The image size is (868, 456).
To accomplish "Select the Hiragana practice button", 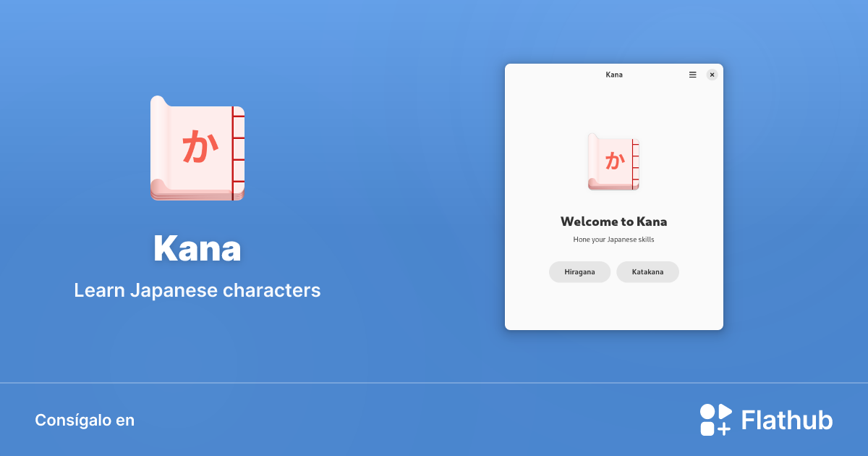I will [579, 272].
